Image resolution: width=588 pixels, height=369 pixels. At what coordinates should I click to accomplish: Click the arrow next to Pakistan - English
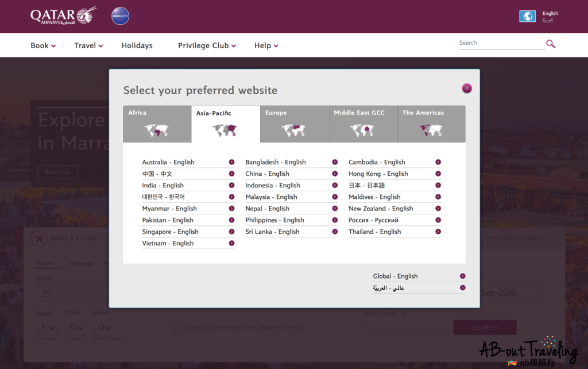pyautogui.click(x=232, y=220)
